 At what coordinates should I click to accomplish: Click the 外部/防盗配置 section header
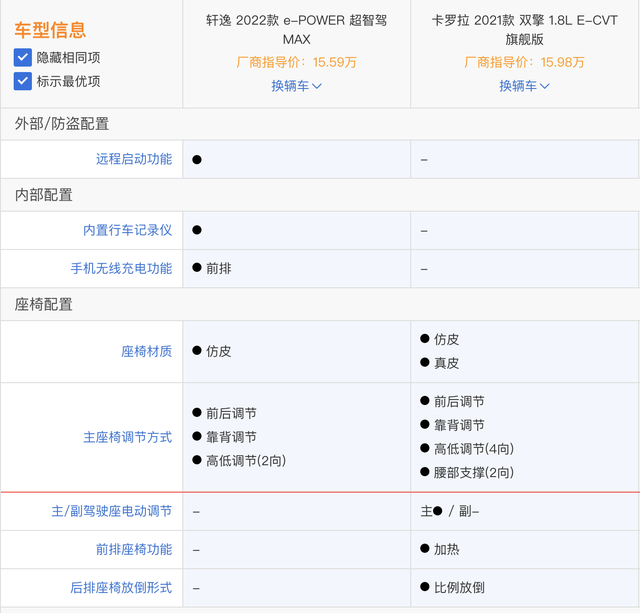[62, 124]
